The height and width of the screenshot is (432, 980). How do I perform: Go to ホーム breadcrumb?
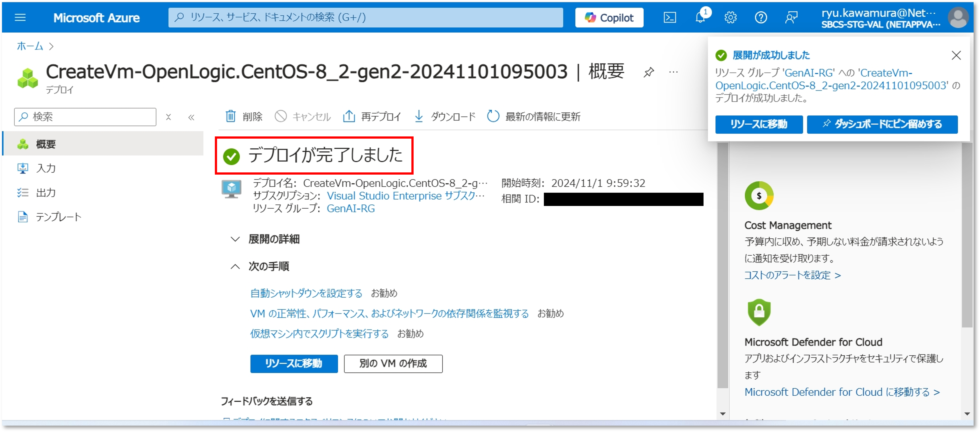click(30, 46)
